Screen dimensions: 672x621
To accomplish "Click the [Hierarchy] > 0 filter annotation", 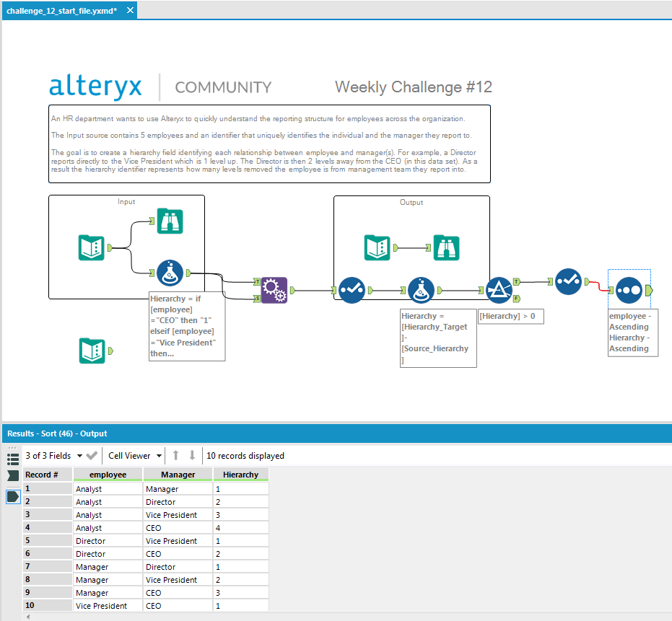I will (511, 317).
